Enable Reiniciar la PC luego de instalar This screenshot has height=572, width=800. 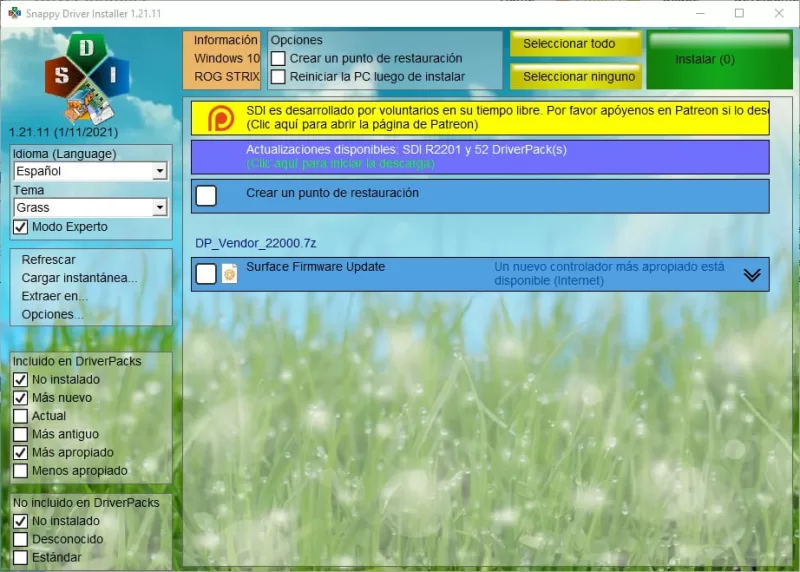(278, 77)
